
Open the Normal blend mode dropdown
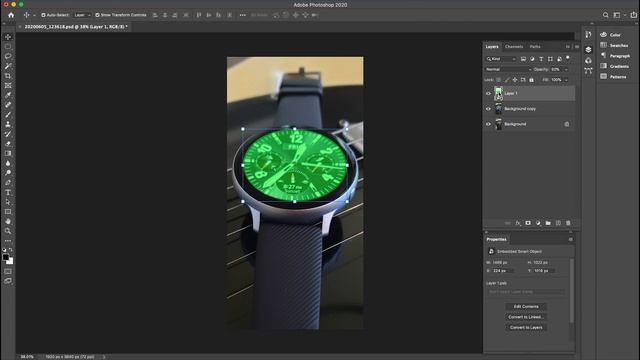coord(509,69)
